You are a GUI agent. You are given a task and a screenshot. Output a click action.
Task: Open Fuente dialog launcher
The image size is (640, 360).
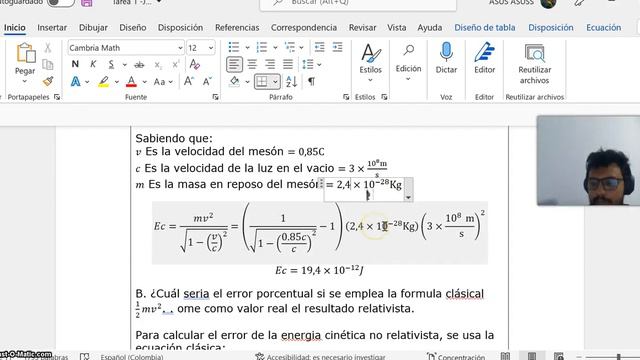pos(216,97)
